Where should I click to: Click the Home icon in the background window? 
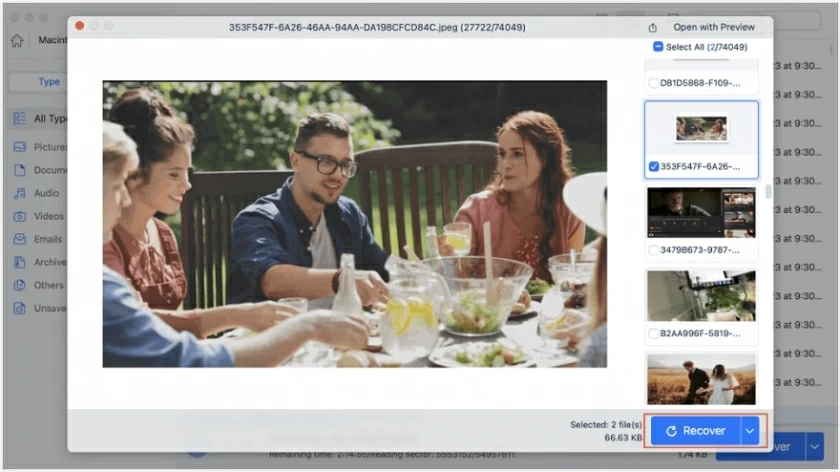click(17, 41)
